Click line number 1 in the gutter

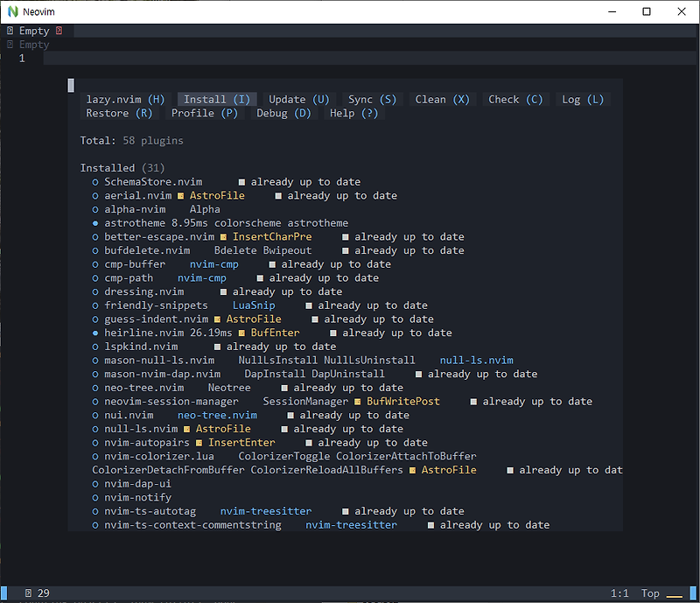click(x=22, y=58)
